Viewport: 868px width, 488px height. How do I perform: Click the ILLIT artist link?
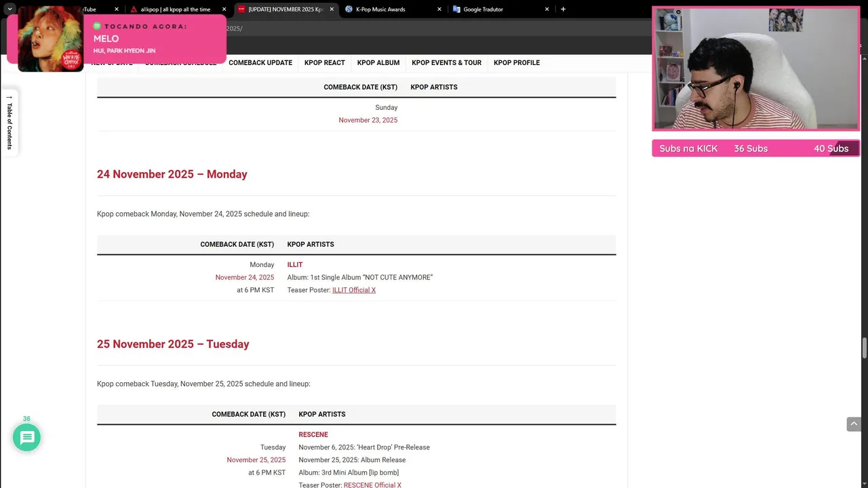295,265
